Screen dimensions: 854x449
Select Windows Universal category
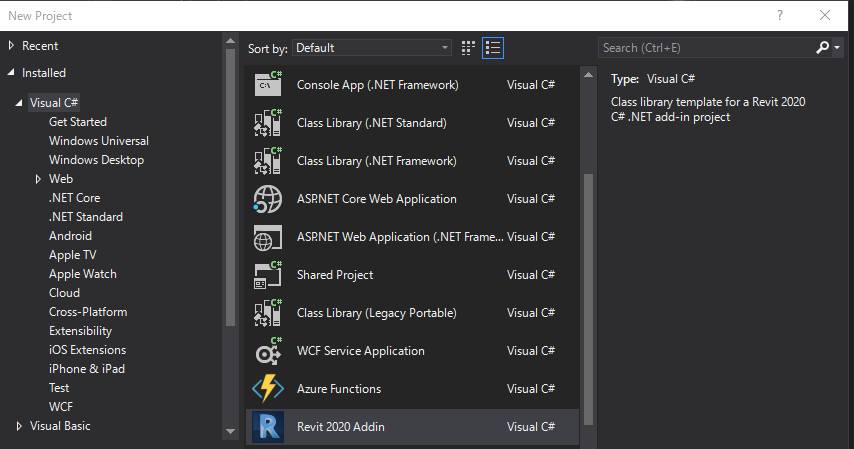point(99,141)
